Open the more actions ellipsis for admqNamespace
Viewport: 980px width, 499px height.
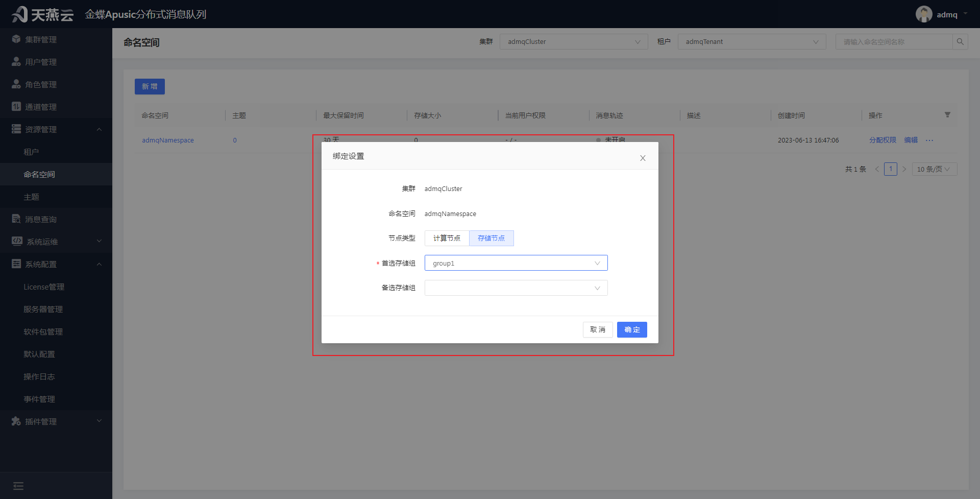pos(929,140)
